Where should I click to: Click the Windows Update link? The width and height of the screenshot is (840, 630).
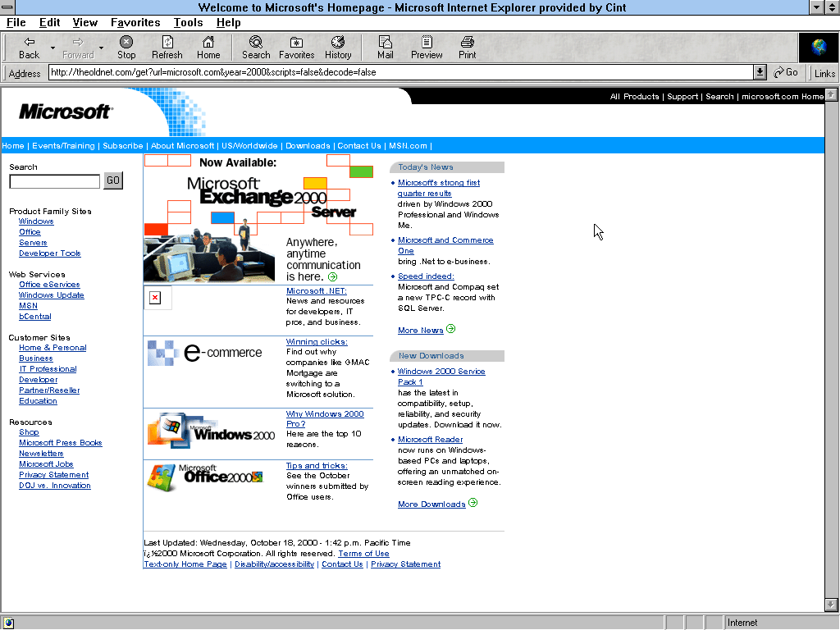click(52, 295)
